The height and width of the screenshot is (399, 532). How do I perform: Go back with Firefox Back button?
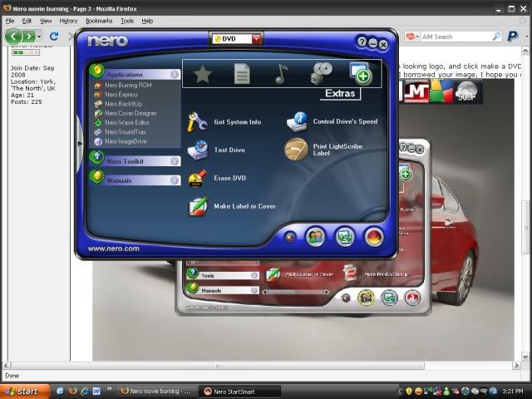14,36
